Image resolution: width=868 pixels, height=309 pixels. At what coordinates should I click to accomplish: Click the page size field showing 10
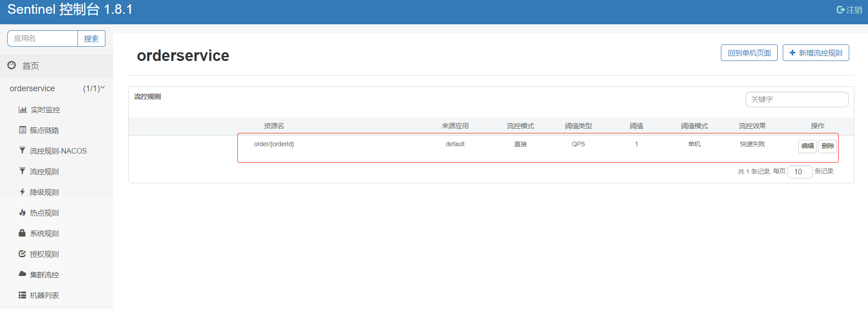[800, 171]
